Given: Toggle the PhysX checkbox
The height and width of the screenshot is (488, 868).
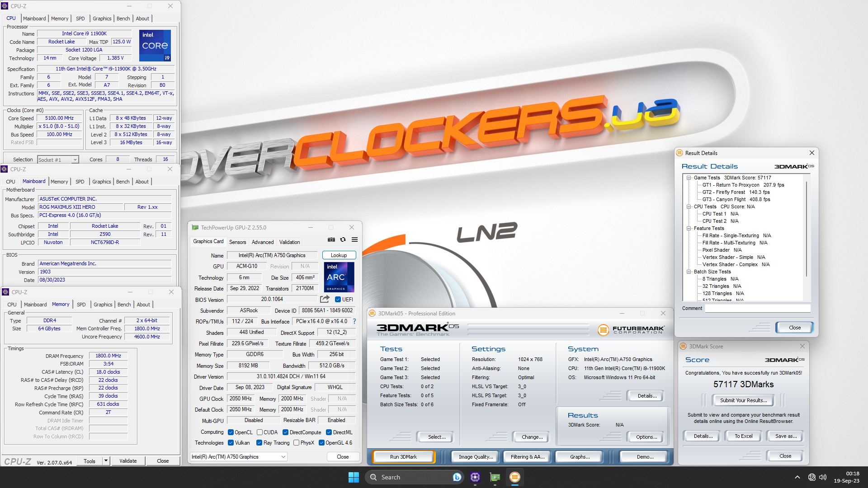Looking at the screenshot, I should pos(296,443).
